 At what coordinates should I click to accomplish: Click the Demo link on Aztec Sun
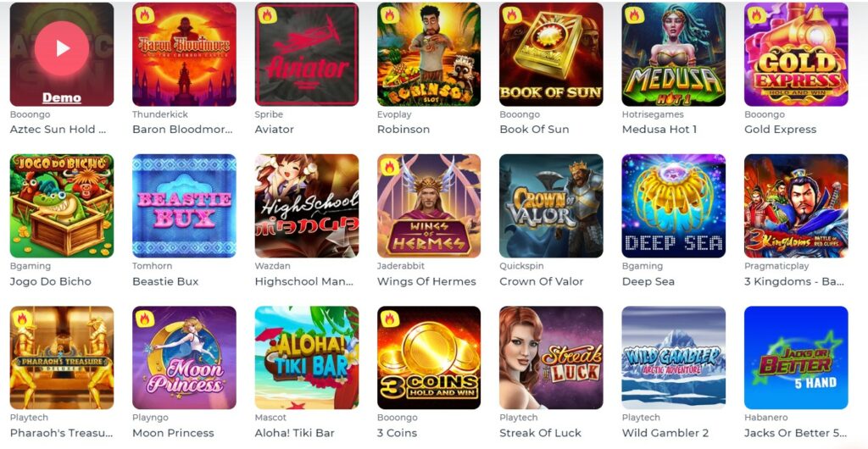[62, 98]
